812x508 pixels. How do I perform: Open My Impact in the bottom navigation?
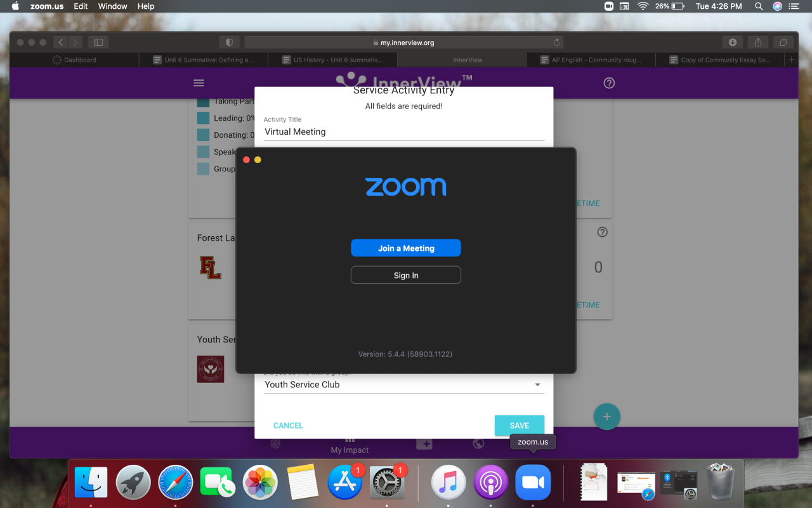tap(350, 446)
